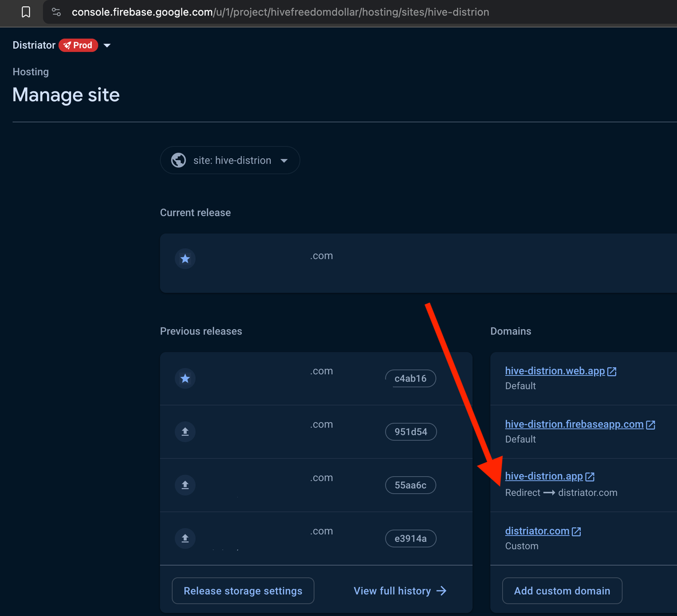Select the c4ab16 release hash chip
677x616 pixels.
410,378
